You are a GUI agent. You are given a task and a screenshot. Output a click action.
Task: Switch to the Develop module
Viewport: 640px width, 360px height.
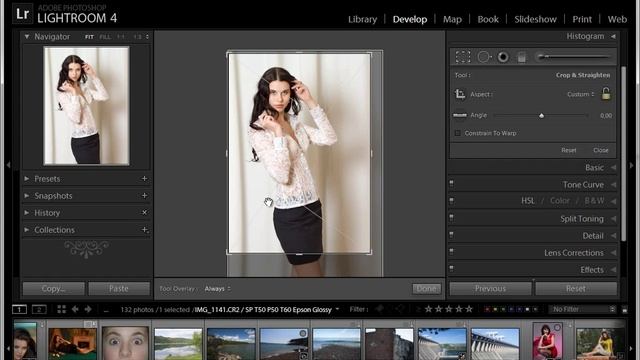(410, 19)
